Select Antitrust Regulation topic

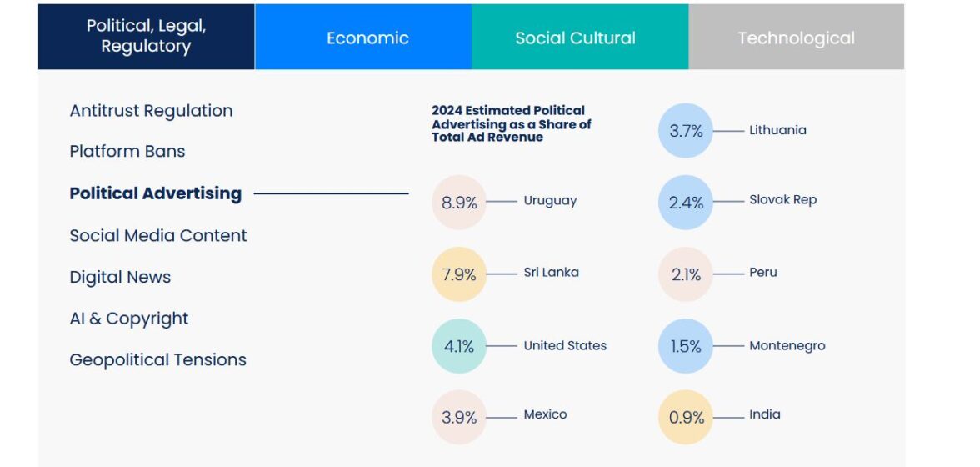151,111
